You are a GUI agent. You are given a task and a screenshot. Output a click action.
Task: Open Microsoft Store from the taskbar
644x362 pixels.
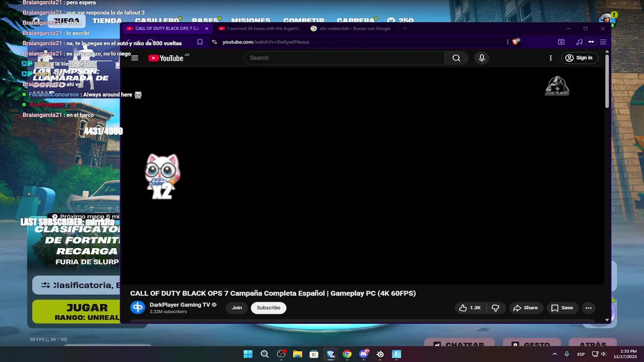click(x=314, y=354)
